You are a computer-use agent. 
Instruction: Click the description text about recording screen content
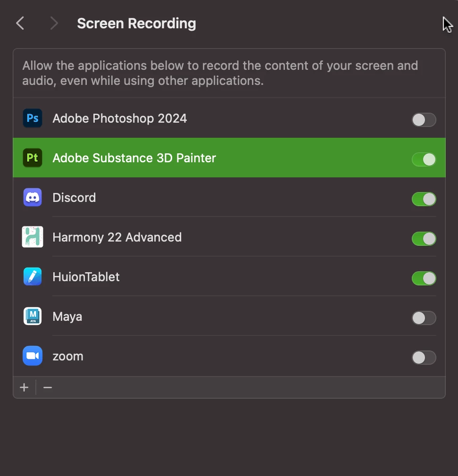coord(220,73)
